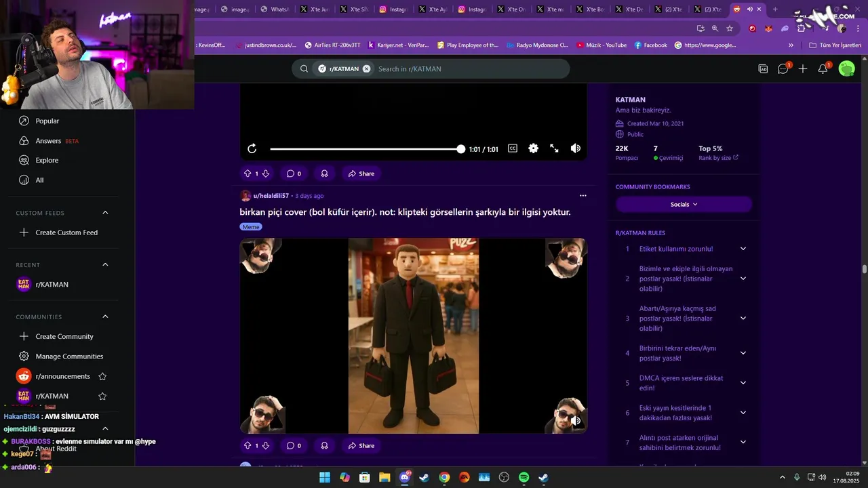
Task: Bookmark this page with the star icon
Action: 730,28
